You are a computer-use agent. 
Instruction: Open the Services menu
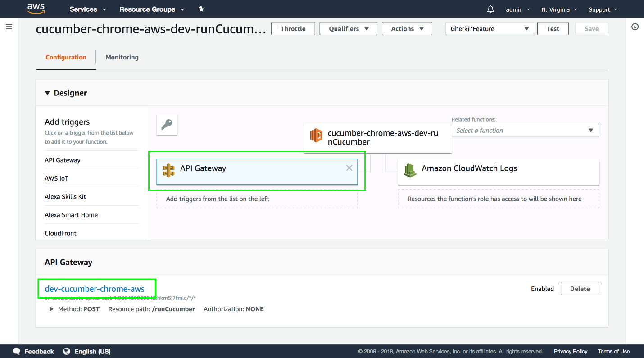(x=88, y=9)
